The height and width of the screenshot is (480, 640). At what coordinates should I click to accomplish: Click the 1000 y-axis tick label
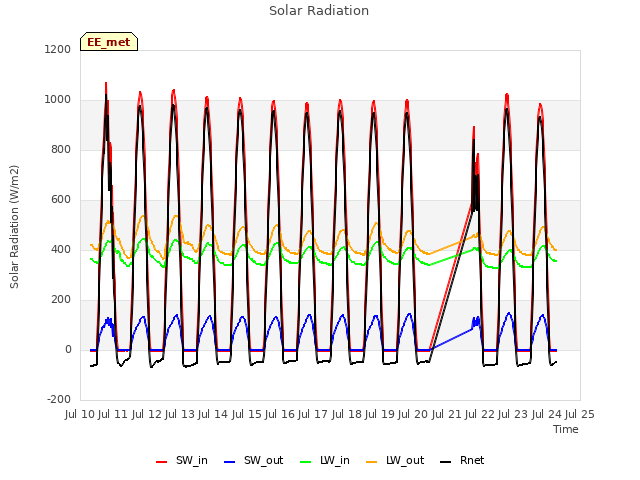coord(58,100)
